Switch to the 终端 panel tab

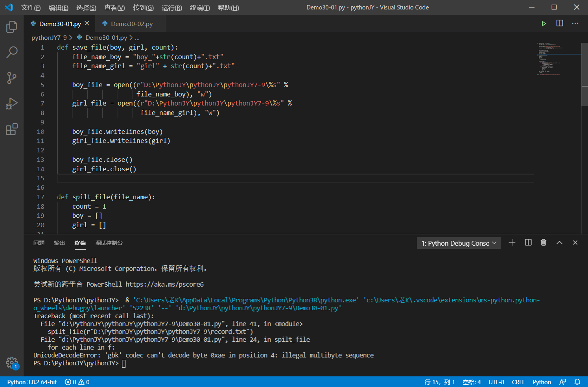click(x=80, y=243)
